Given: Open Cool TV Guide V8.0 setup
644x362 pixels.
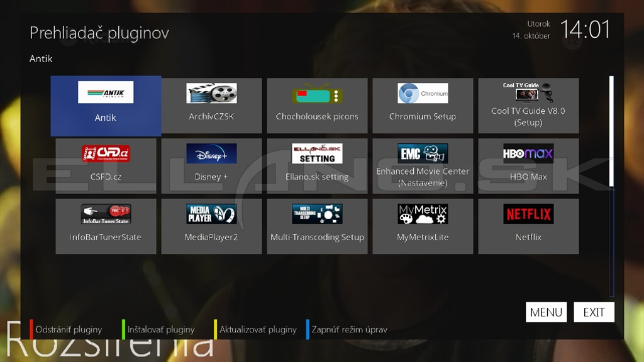Looking at the screenshot, I should click(x=528, y=106).
